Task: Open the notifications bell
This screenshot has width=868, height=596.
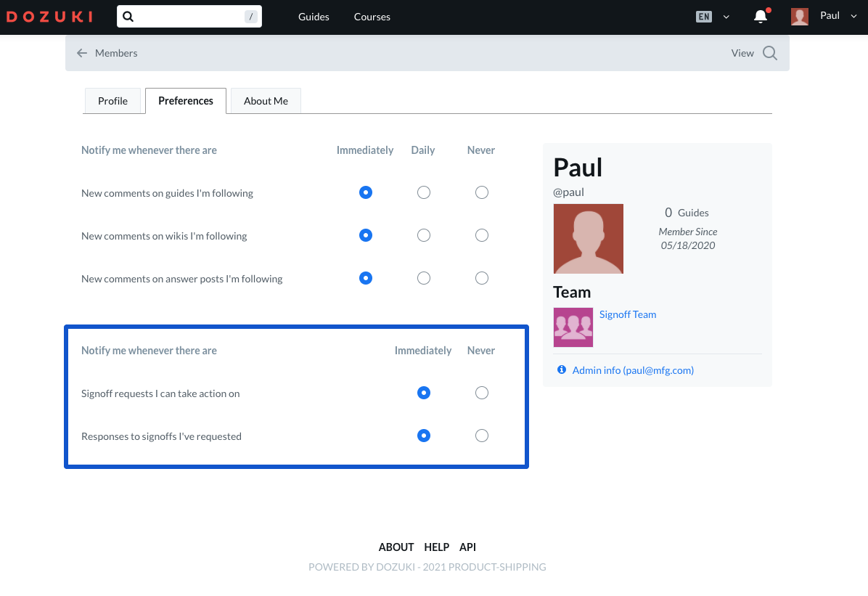Action: point(761,17)
